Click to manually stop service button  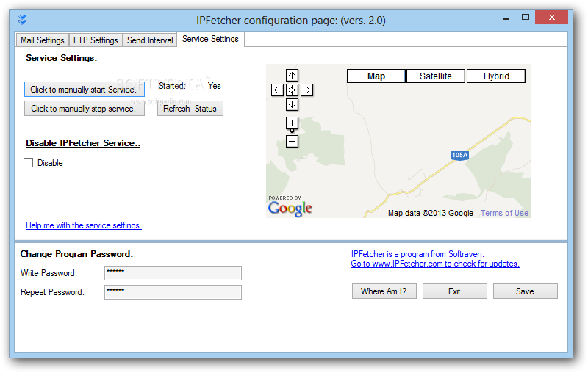tap(85, 109)
